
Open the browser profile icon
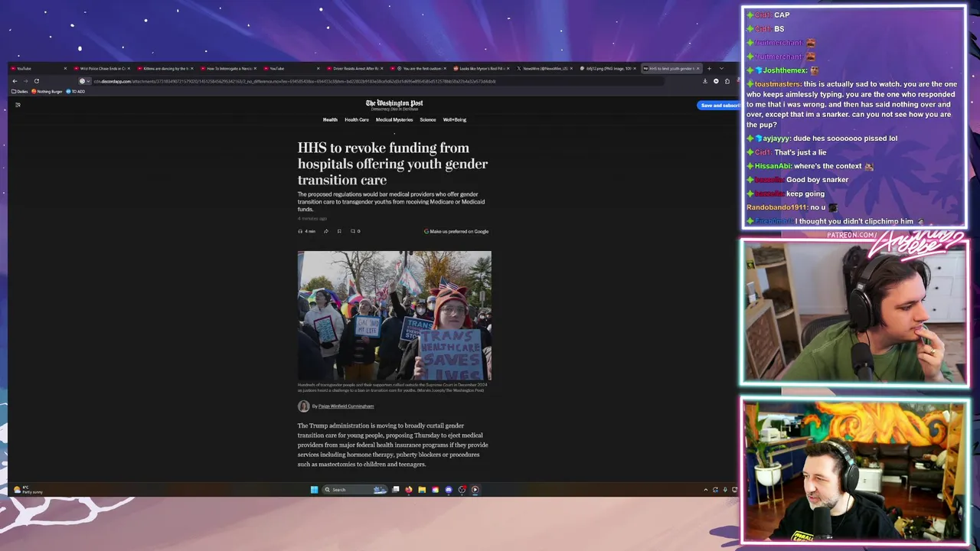(716, 81)
